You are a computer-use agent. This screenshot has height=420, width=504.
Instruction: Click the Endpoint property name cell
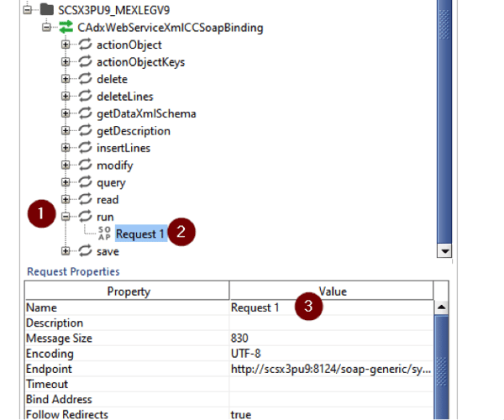[128, 369]
